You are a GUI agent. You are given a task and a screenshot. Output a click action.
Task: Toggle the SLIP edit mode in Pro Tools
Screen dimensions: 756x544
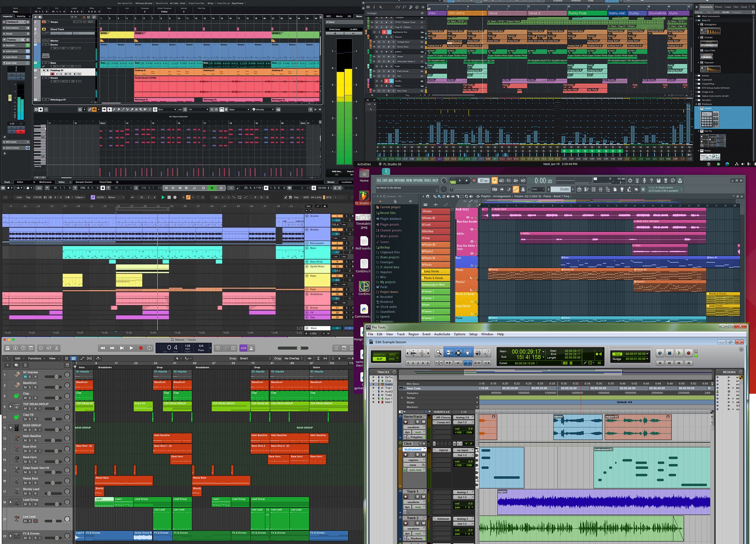click(380, 359)
